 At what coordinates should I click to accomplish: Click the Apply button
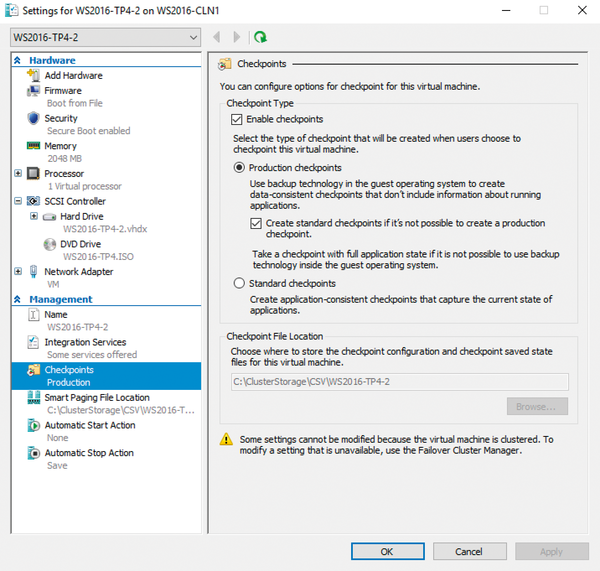551,551
